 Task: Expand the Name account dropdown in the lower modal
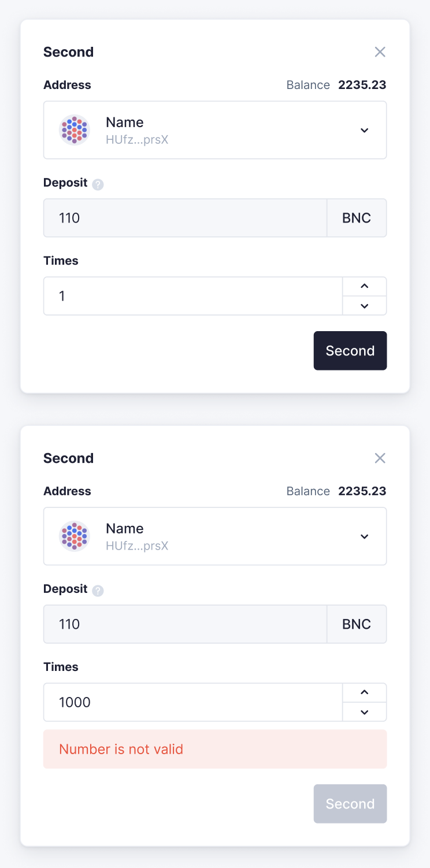point(365,536)
